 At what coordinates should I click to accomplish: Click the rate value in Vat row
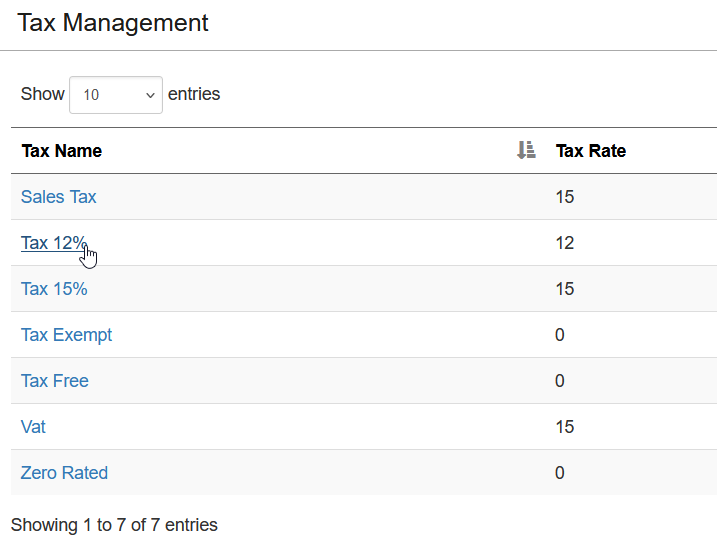[565, 427]
